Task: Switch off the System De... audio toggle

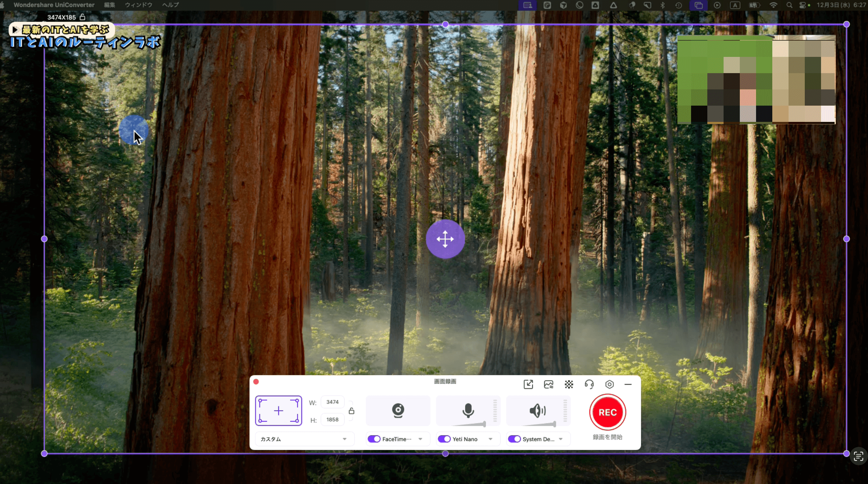Action: point(515,439)
